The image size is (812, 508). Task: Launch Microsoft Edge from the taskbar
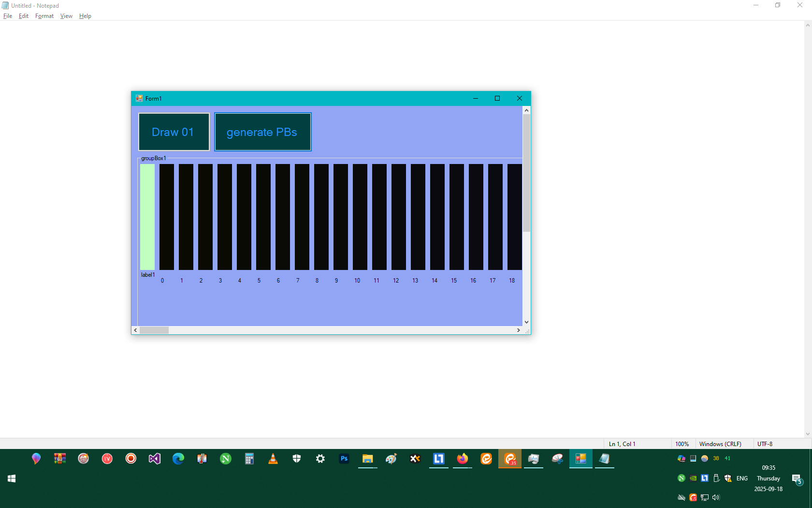[x=178, y=459]
